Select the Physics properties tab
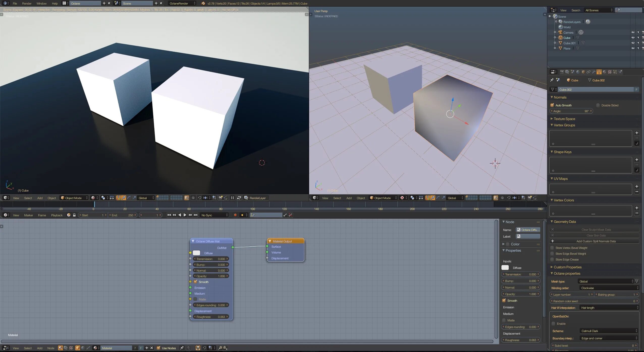Viewport: 644px width, 352px height. tap(620, 72)
